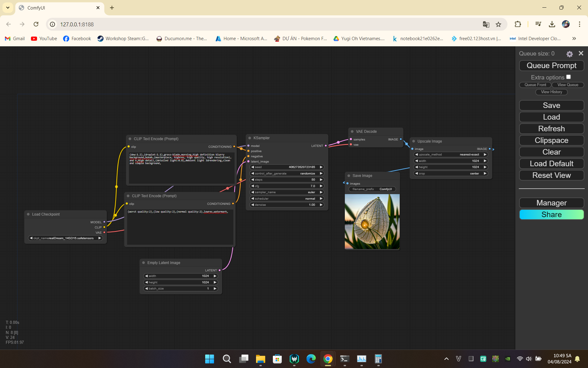Reload the browser page
The width and height of the screenshot is (588, 368).
[36, 24]
